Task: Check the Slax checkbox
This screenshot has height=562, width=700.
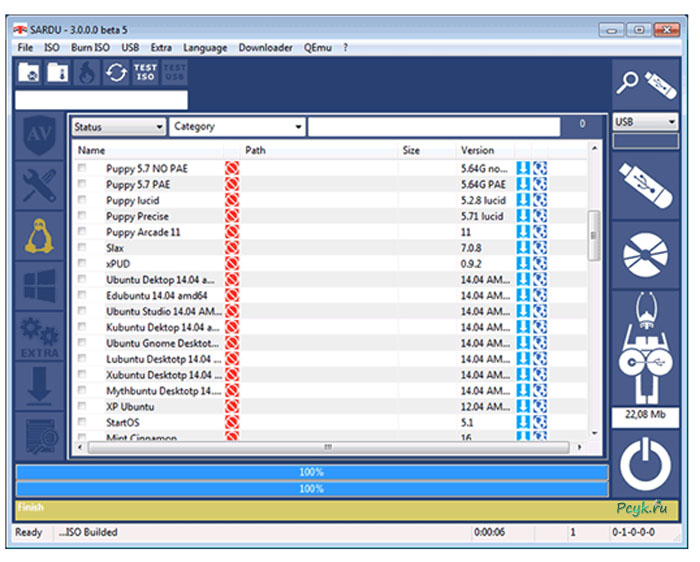Action: click(x=82, y=248)
